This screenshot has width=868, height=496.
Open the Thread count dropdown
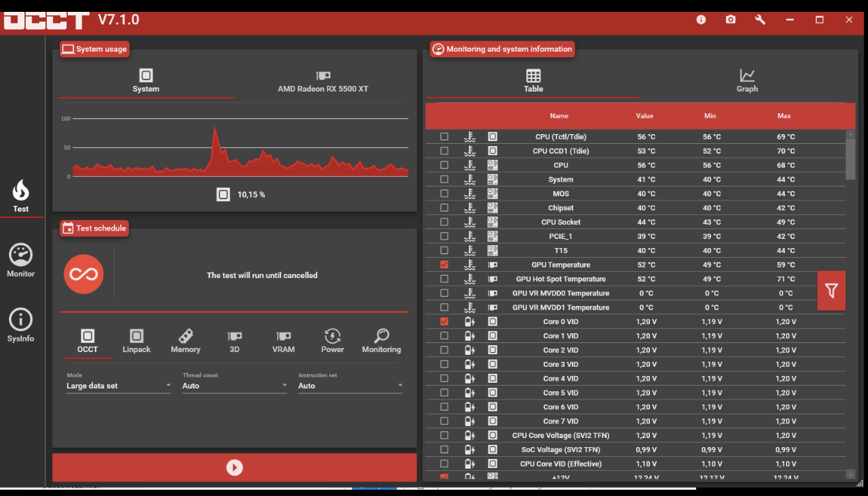pos(235,386)
